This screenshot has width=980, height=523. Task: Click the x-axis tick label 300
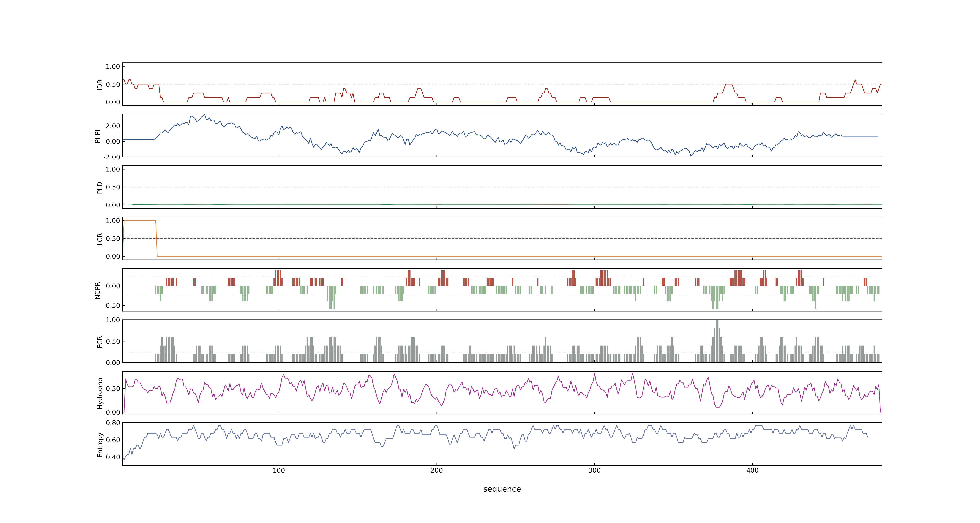pos(594,470)
